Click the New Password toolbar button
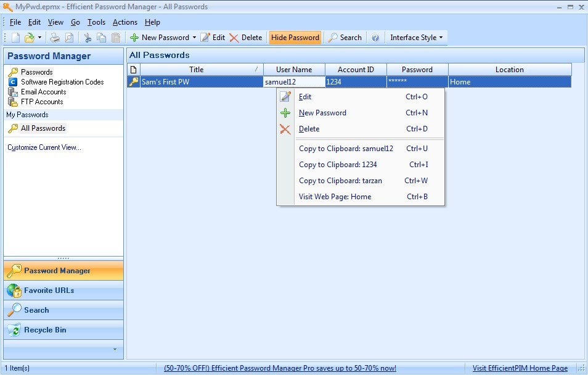The image size is (588, 375). (x=160, y=38)
